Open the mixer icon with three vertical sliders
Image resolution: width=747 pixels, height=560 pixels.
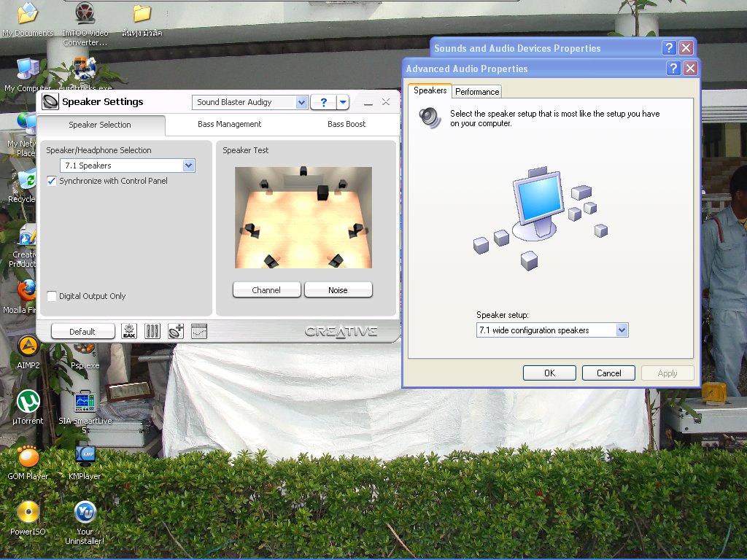click(152, 331)
